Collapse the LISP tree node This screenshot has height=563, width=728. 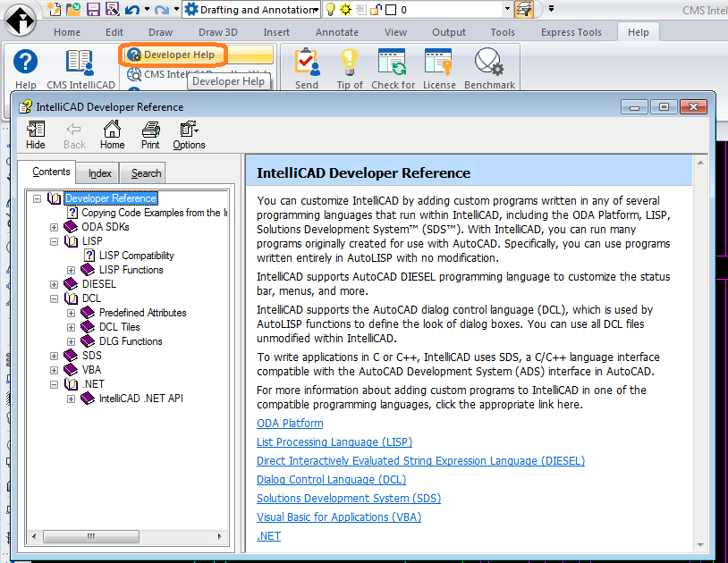[55, 241]
